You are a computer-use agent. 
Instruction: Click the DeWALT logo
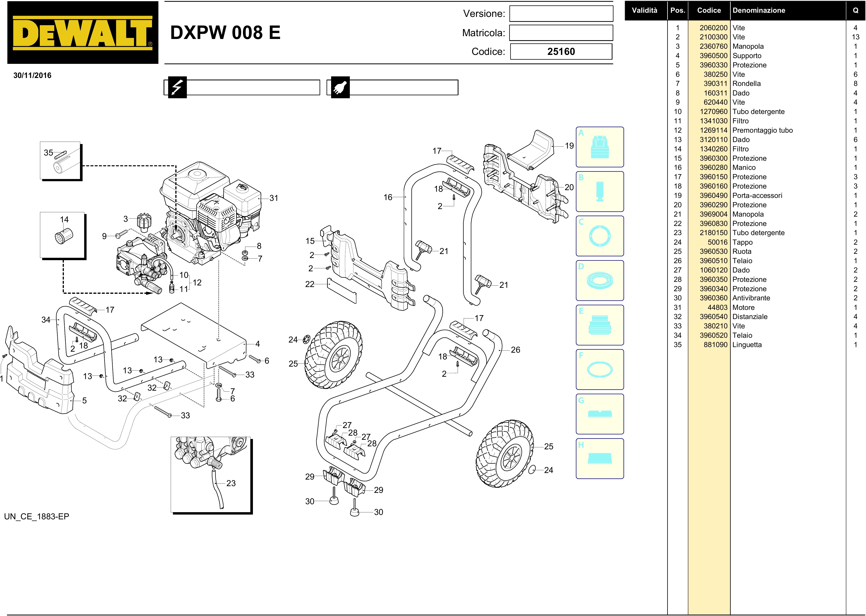tap(83, 33)
